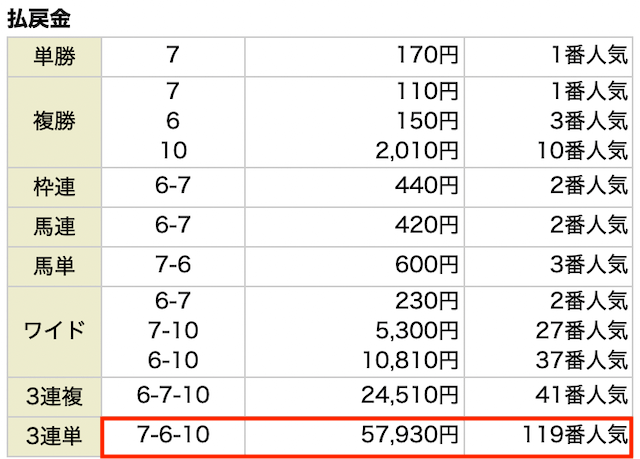
Task: Select the 7-10 combination in the ワイド rows
Action: [x=173, y=330]
